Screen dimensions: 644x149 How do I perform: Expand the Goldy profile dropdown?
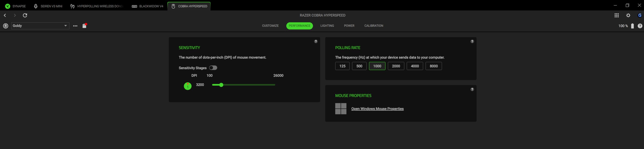pyautogui.click(x=40, y=26)
